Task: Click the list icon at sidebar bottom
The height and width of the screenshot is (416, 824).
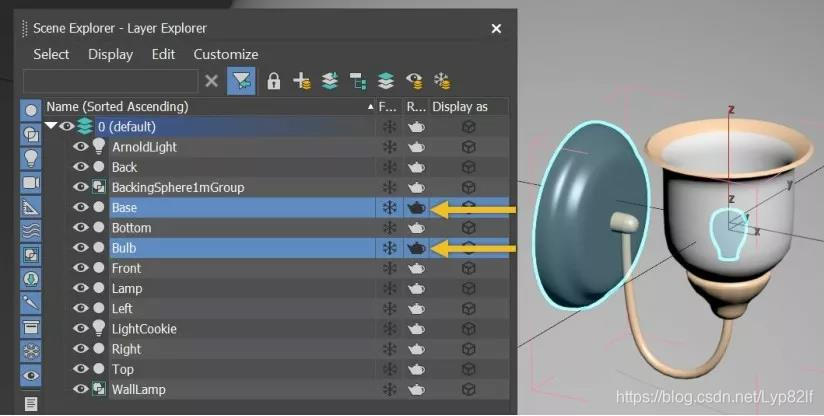Action: pyautogui.click(x=31, y=403)
